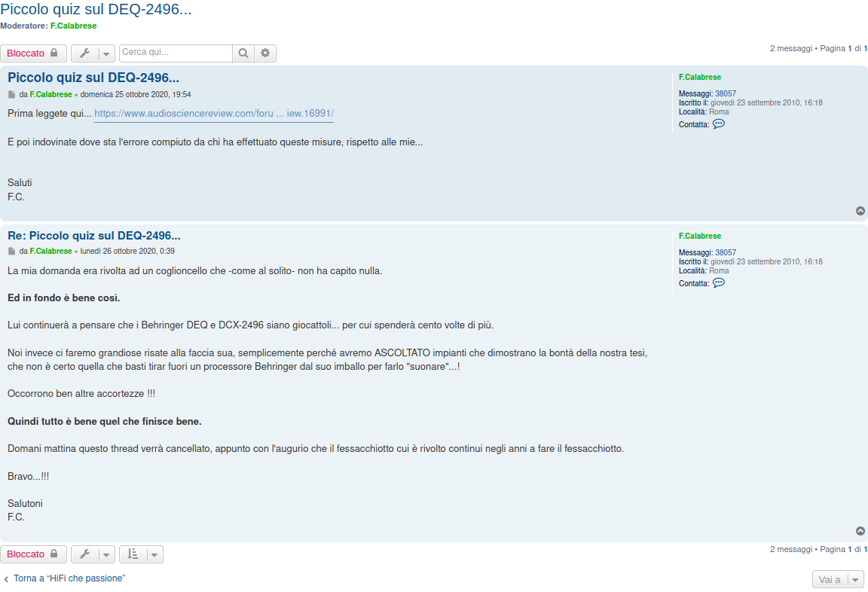This screenshot has height=592, width=868.
Task: Click the bold text 'Ed in fondo è bene così.'
Action: click(x=63, y=298)
